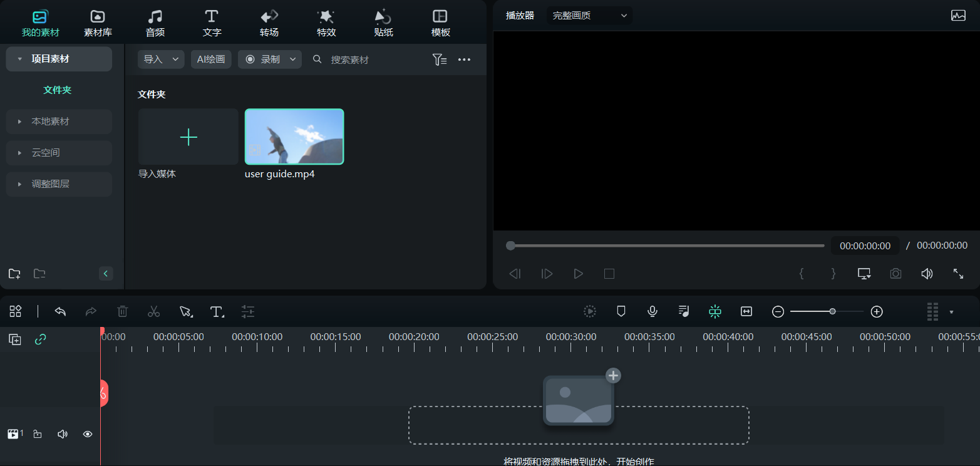Open the filter icon in media panel
Image resolution: width=980 pixels, height=466 pixels.
click(439, 60)
